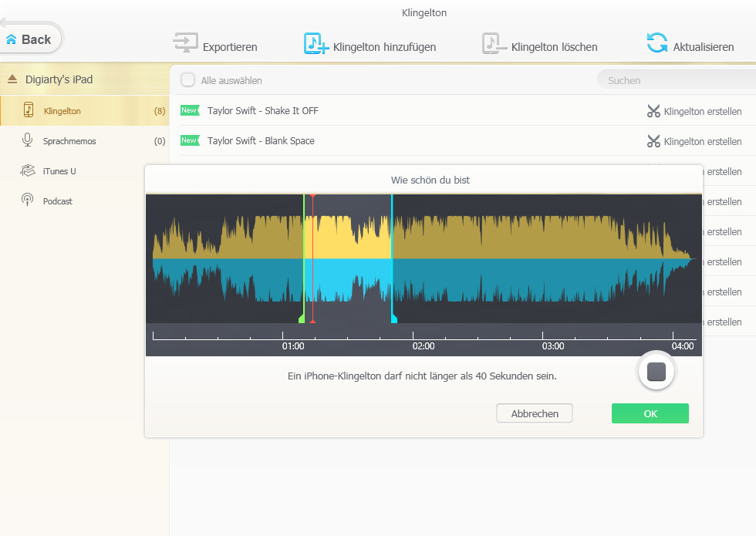This screenshot has height=536, width=756.
Task: Collapse Digiarty's iPad device tree
Action: coord(12,79)
